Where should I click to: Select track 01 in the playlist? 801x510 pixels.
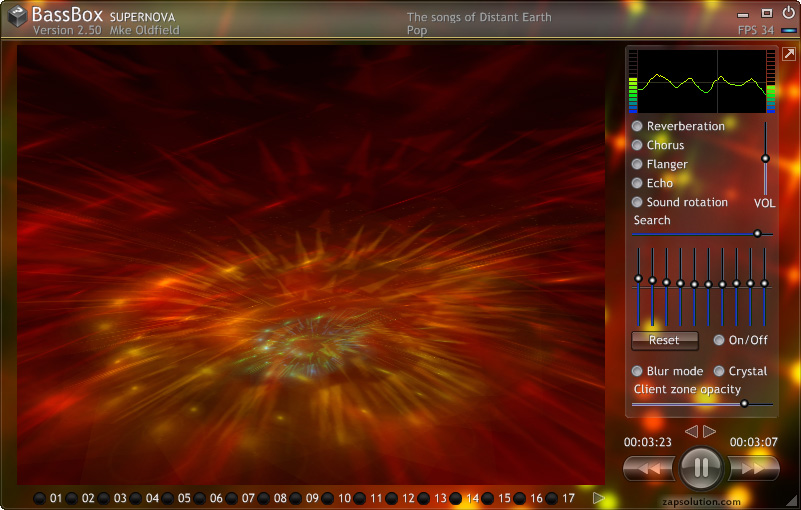pyautogui.click(x=39, y=498)
